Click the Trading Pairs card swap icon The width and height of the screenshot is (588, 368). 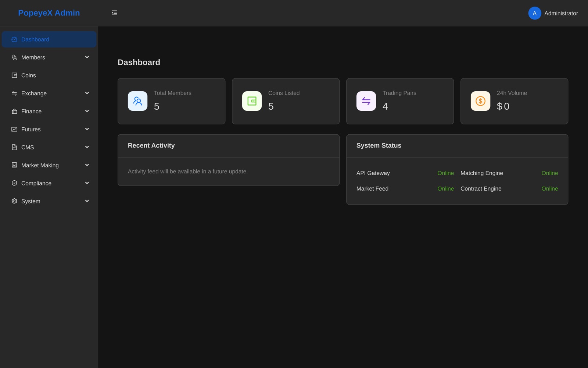(366, 101)
